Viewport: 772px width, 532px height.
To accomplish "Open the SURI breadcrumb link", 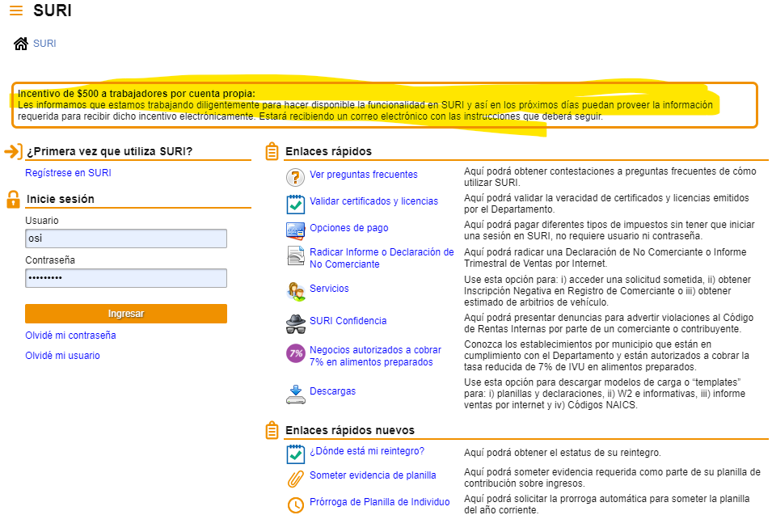I will [44, 44].
